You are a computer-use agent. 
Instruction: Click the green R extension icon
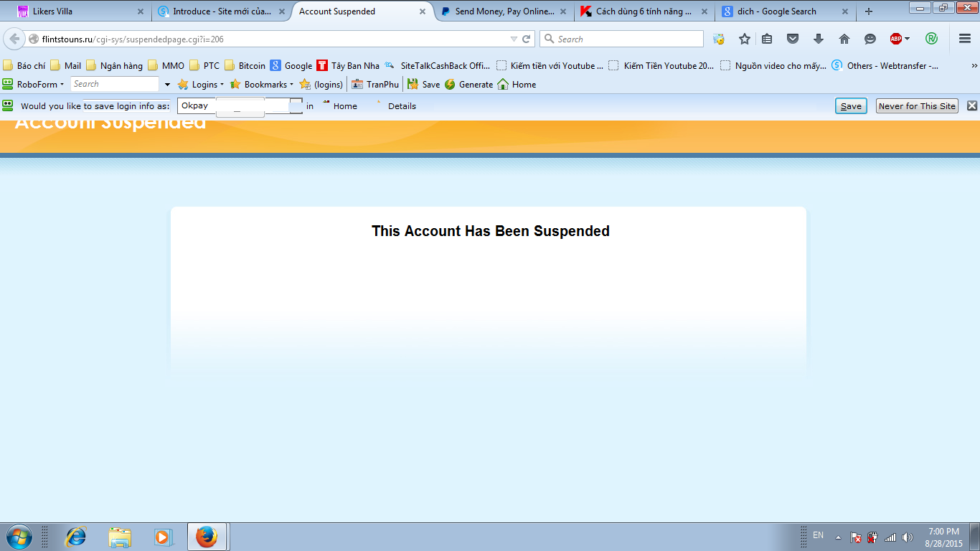point(932,39)
